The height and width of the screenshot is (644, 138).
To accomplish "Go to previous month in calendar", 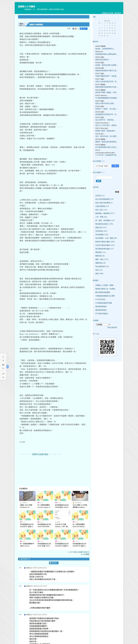I will (x=99, y=21).
